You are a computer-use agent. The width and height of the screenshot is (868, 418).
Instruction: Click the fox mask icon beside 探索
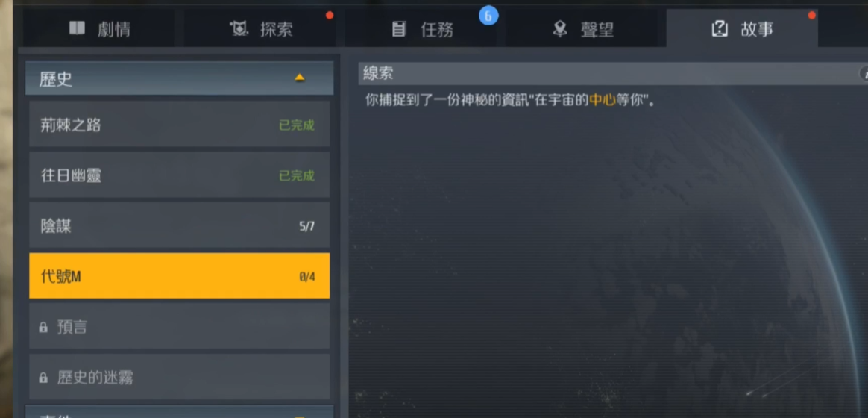pyautogui.click(x=239, y=29)
